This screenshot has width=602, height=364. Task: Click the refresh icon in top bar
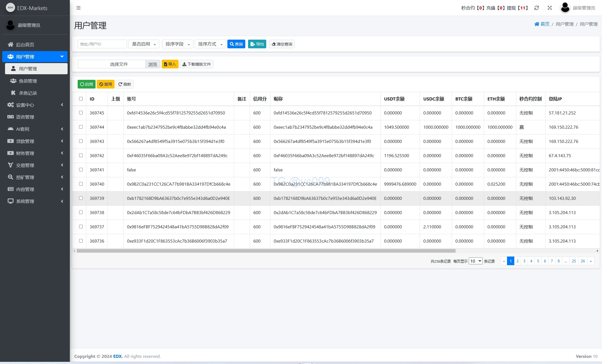coord(536,8)
